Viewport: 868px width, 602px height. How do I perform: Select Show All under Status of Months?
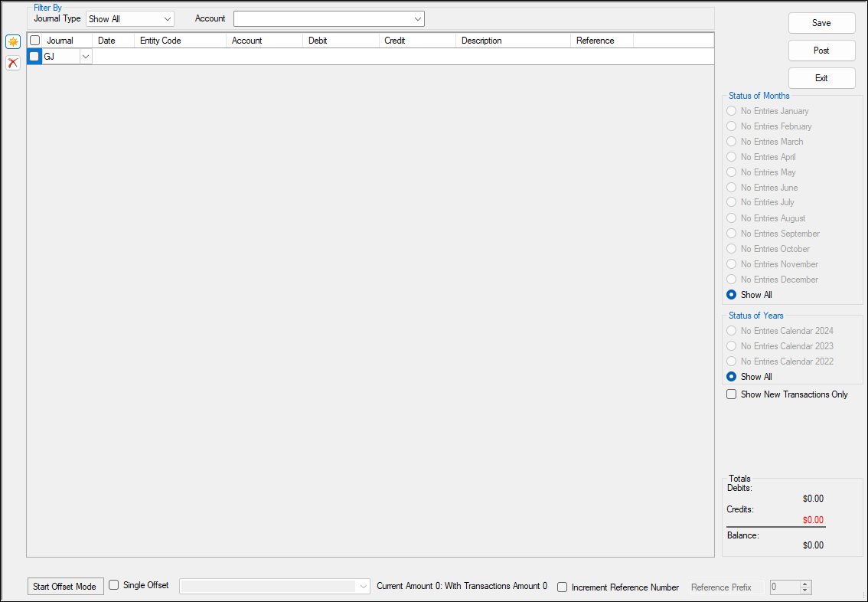tap(731, 294)
